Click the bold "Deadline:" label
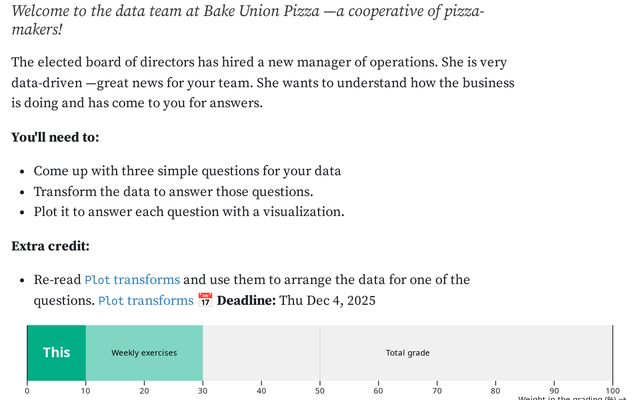Screen dimensions: 640x400 pyautogui.click(x=246, y=300)
